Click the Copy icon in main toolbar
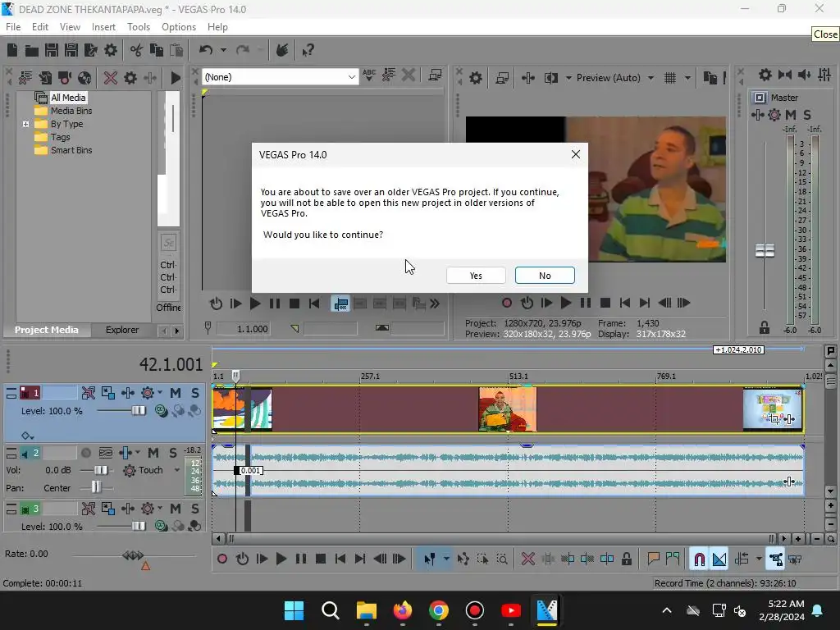This screenshot has height=630, width=840. pos(157,50)
